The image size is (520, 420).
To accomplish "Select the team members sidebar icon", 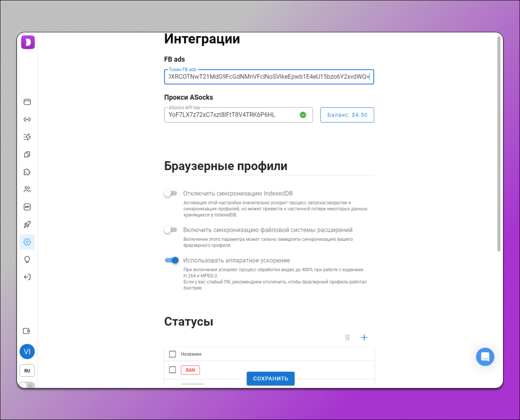I will 27,189.
